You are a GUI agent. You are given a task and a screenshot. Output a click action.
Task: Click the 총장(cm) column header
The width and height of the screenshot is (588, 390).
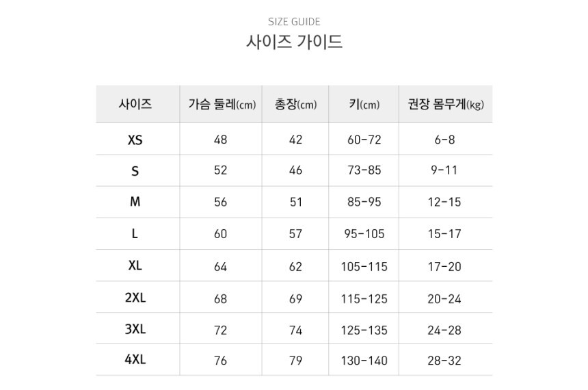(295, 105)
